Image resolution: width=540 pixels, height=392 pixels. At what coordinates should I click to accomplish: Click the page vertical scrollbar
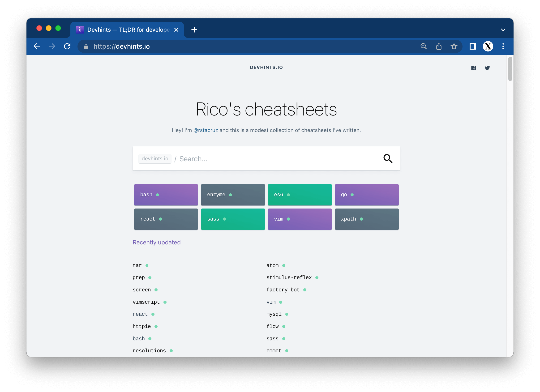(510, 69)
